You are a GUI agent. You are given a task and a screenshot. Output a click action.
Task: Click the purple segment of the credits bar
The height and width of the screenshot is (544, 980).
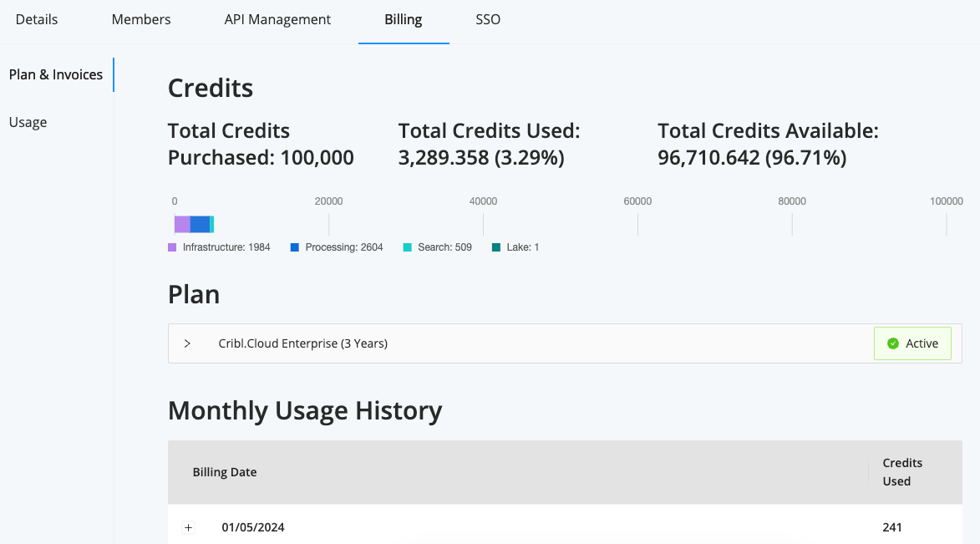tap(180, 223)
